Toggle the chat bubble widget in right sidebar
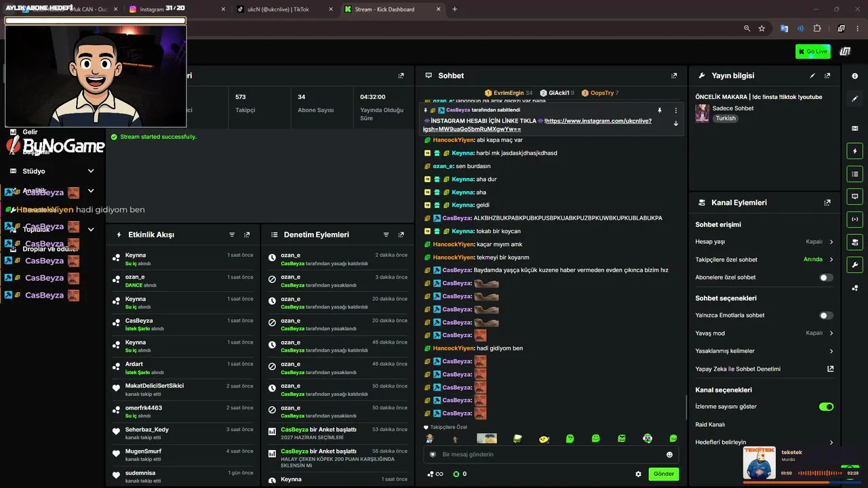Viewport: 868px width, 488px height. (x=854, y=197)
